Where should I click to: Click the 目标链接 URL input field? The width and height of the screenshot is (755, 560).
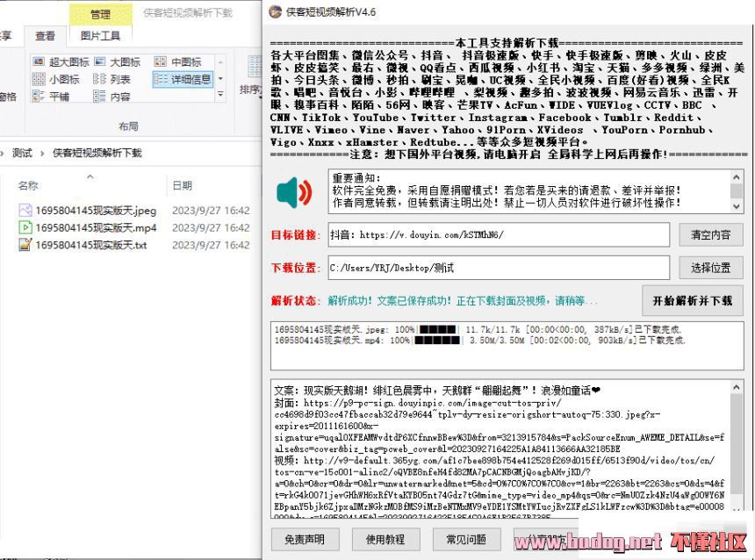[499, 234]
